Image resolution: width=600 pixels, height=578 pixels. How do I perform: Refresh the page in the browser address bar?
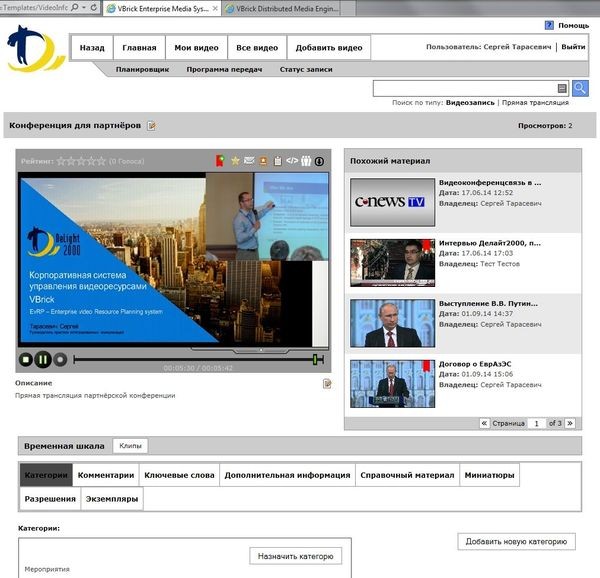coord(94,7)
